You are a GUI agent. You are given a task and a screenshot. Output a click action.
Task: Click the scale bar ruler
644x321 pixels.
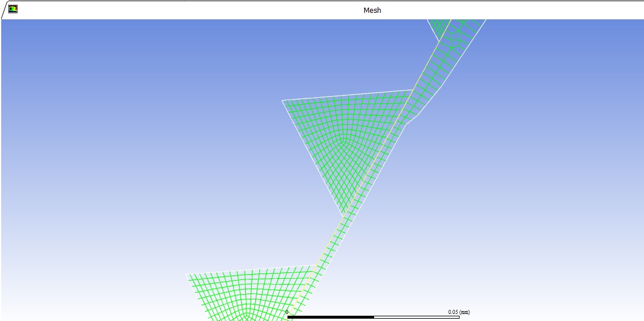pyautogui.click(x=374, y=317)
